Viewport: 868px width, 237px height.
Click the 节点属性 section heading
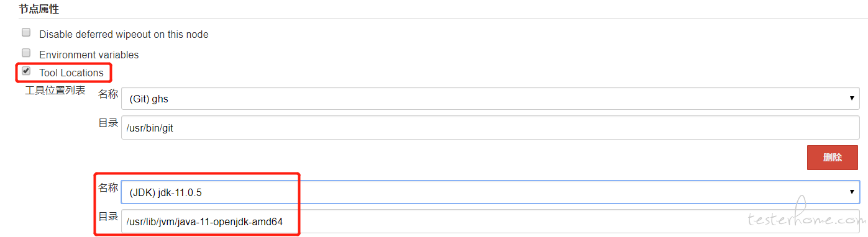pyautogui.click(x=39, y=9)
